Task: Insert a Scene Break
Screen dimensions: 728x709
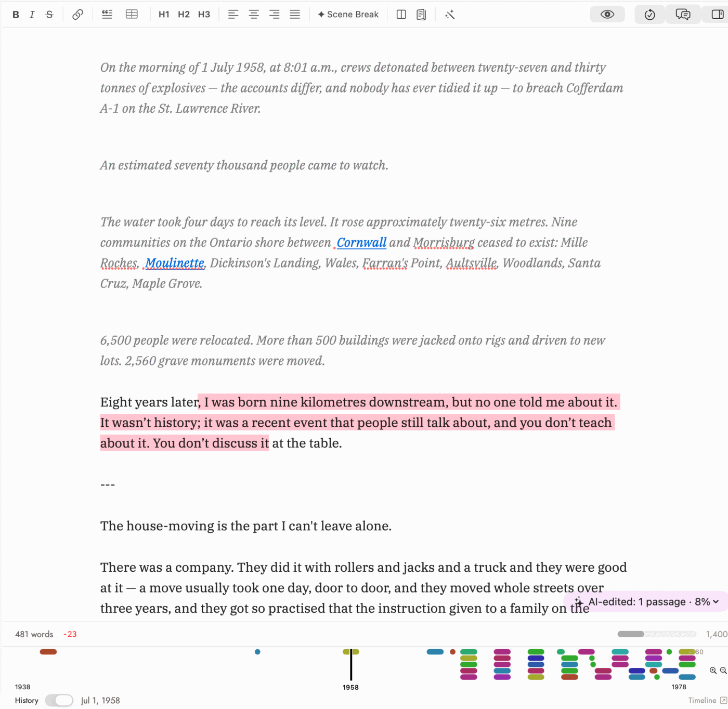Action: click(348, 15)
